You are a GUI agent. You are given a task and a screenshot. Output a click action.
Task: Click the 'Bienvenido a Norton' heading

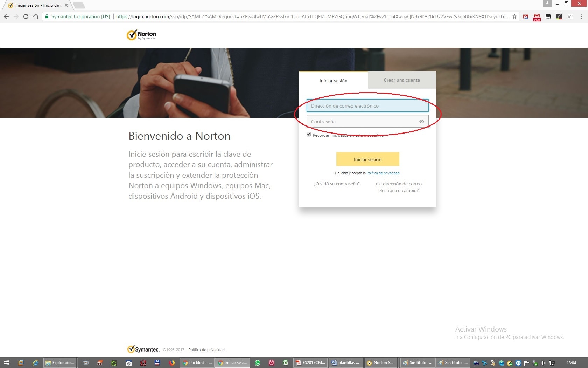180,136
